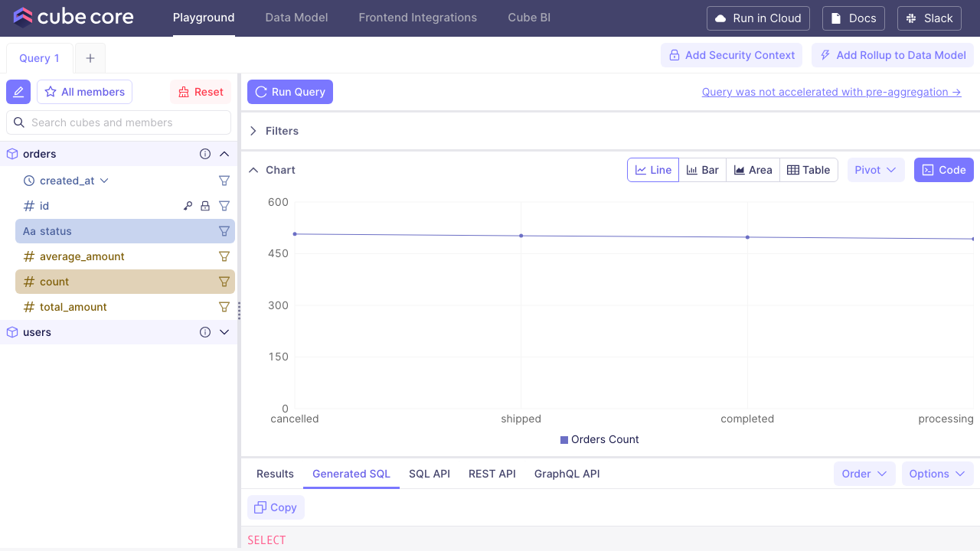
Task: Click the Cube Core logo
Action: pos(73,18)
